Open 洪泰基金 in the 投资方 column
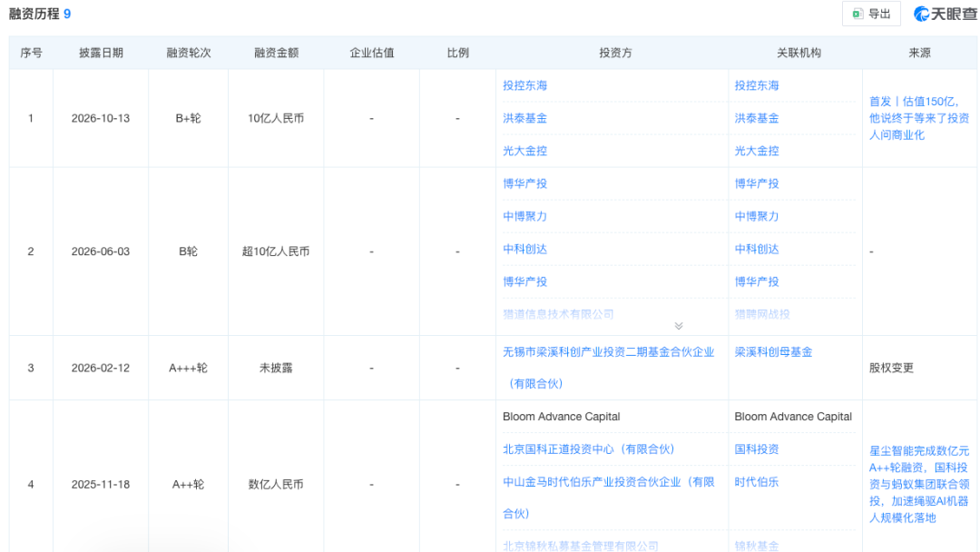 [x=525, y=118]
